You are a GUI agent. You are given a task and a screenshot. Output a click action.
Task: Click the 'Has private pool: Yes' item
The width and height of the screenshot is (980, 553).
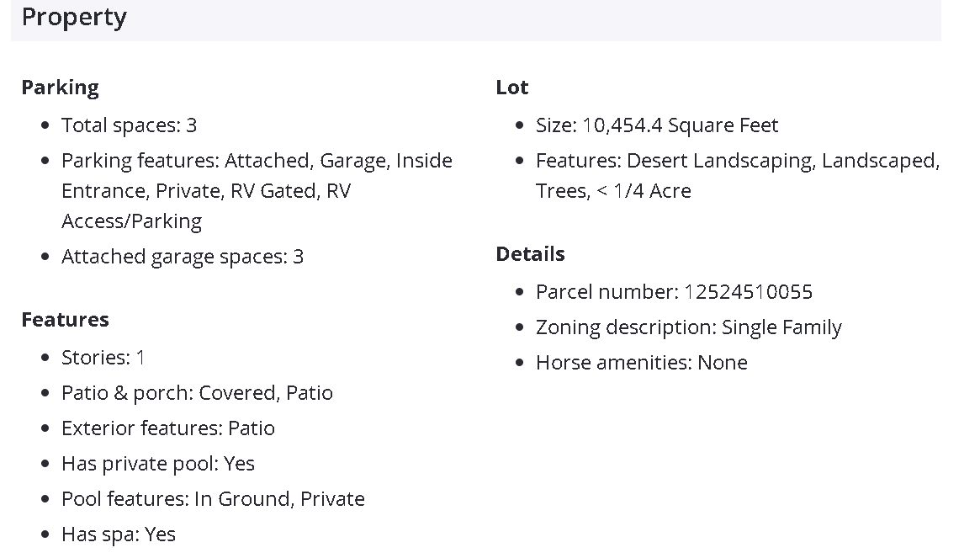coord(157,464)
